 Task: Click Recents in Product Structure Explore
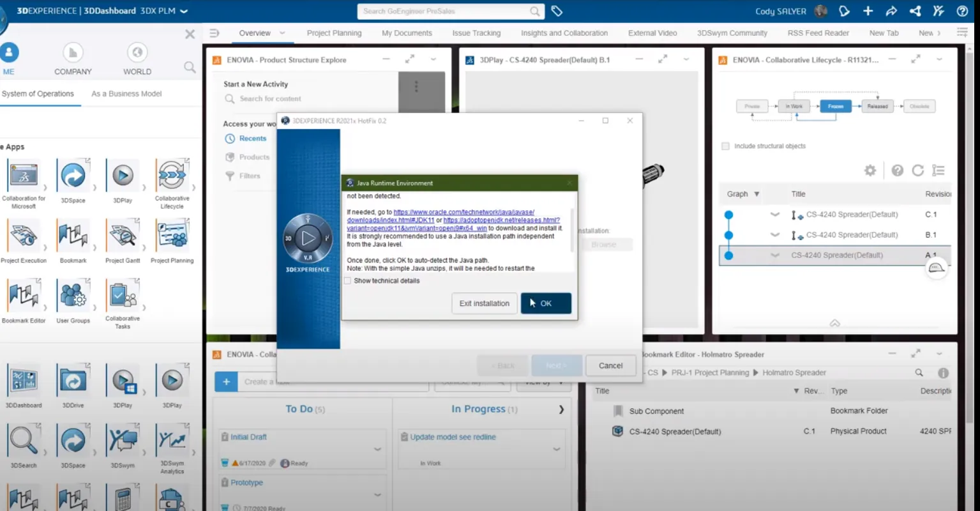[x=253, y=139]
